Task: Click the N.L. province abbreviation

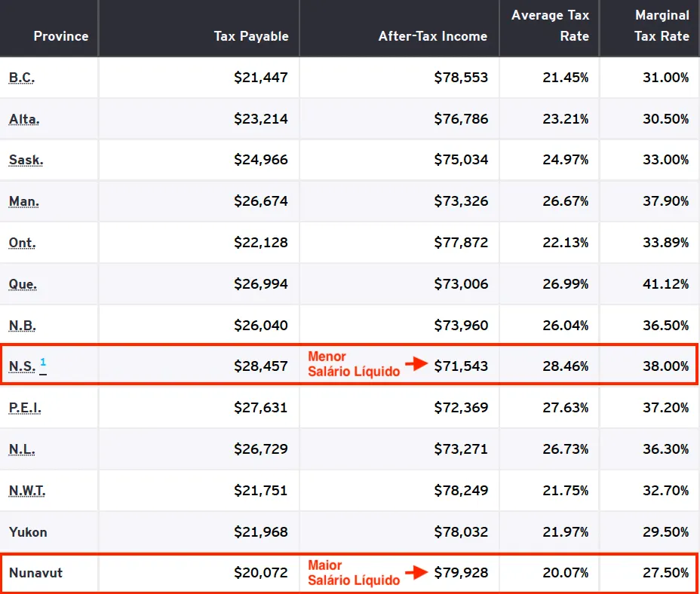Action: 22,449
